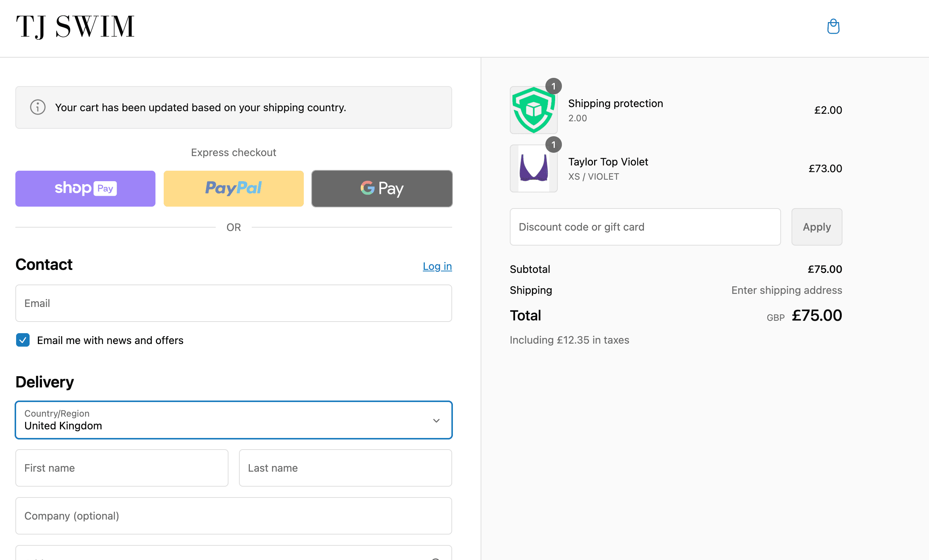Choose PayPal express checkout

coord(233,188)
